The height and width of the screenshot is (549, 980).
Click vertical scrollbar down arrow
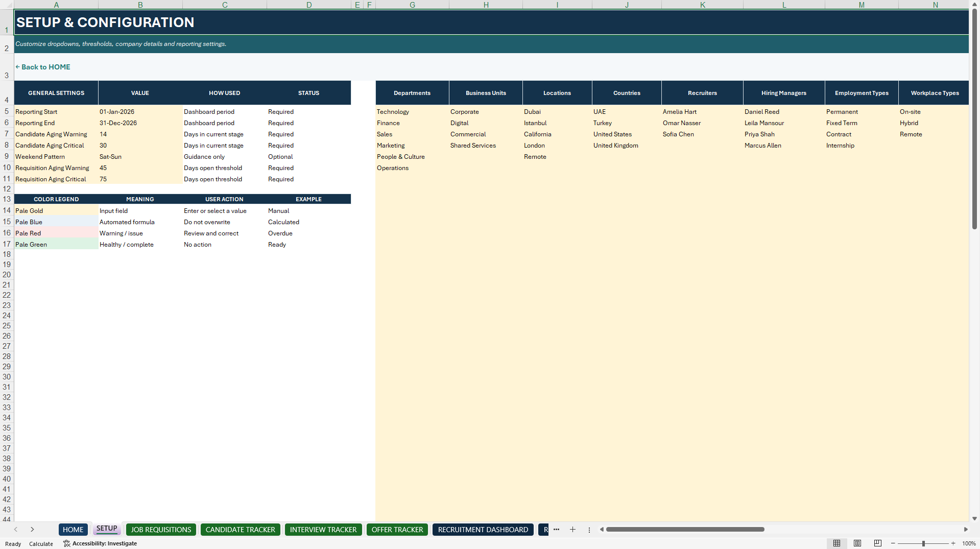pyautogui.click(x=974, y=518)
